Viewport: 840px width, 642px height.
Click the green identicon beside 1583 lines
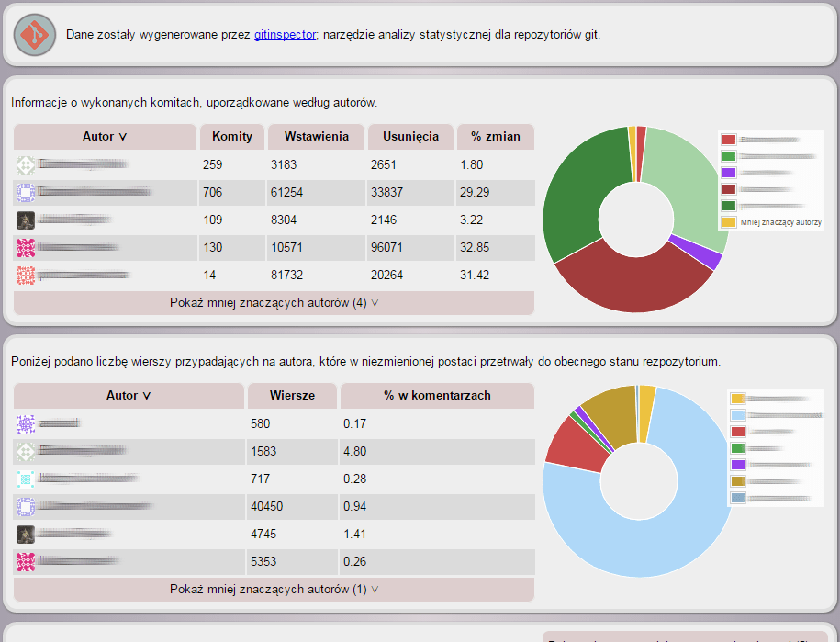pos(26,451)
